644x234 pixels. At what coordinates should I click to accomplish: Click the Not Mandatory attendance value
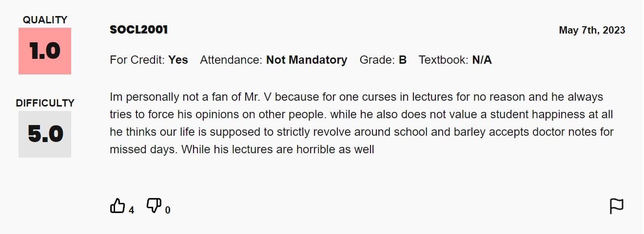point(307,60)
